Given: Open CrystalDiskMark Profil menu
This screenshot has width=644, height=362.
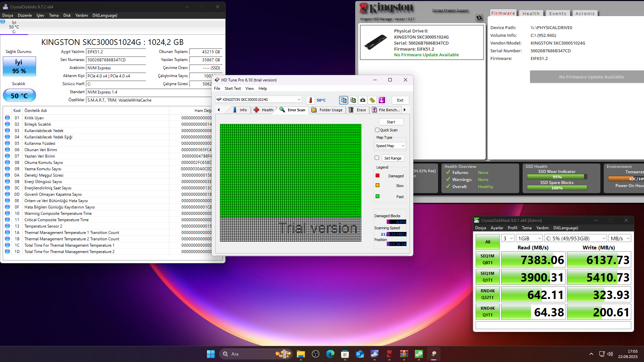Looking at the screenshot, I should click(512, 228).
